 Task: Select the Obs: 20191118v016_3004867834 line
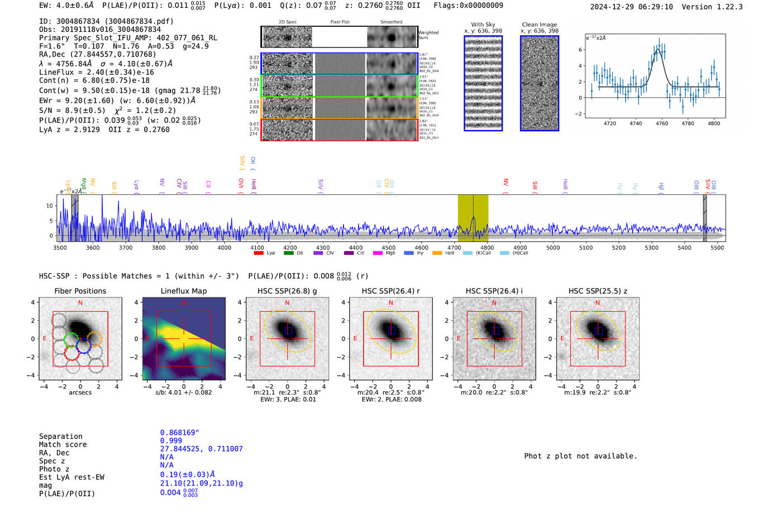(x=100, y=30)
